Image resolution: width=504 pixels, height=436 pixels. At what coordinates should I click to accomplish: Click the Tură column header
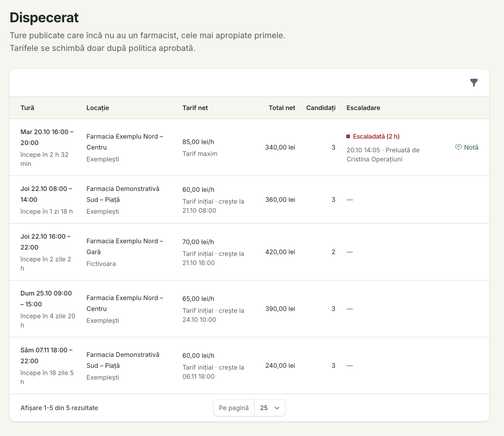tap(27, 108)
